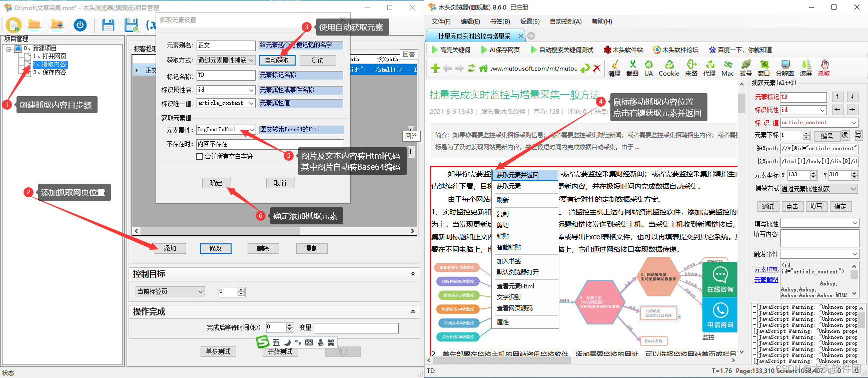Click the Cookie recycle icon

[x=669, y=68]
